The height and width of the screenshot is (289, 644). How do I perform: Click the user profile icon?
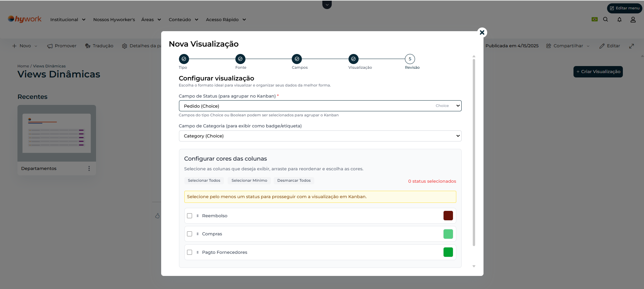click(633, 19)
